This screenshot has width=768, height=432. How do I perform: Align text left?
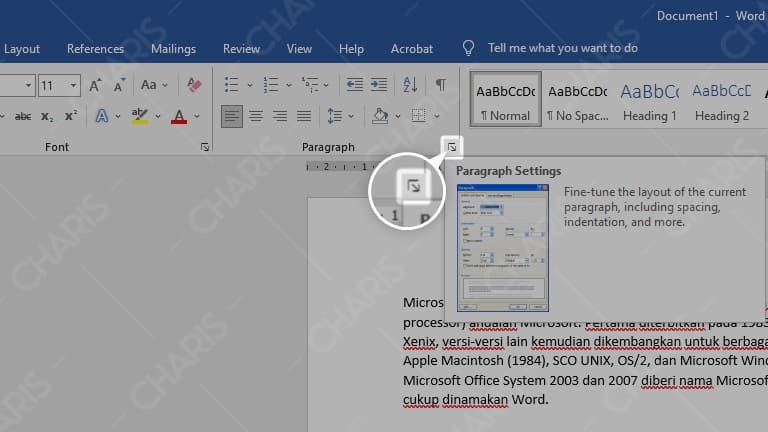coord(232,116)
